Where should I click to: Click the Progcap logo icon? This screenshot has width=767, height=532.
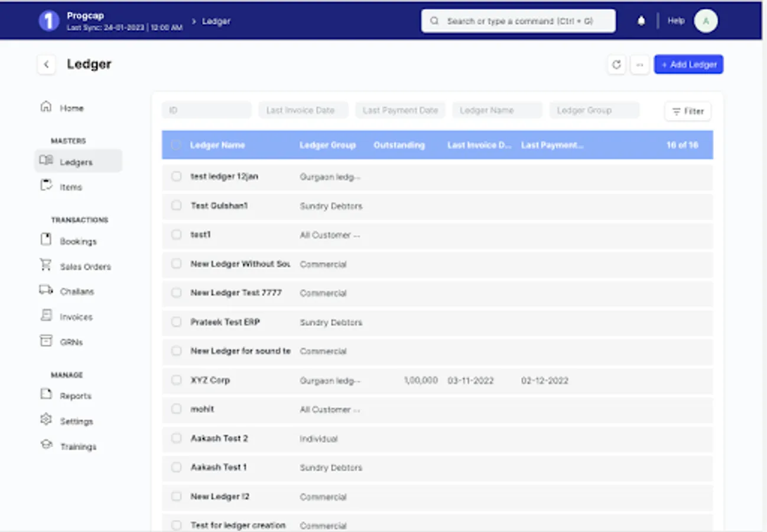click(x=48, y=21)
